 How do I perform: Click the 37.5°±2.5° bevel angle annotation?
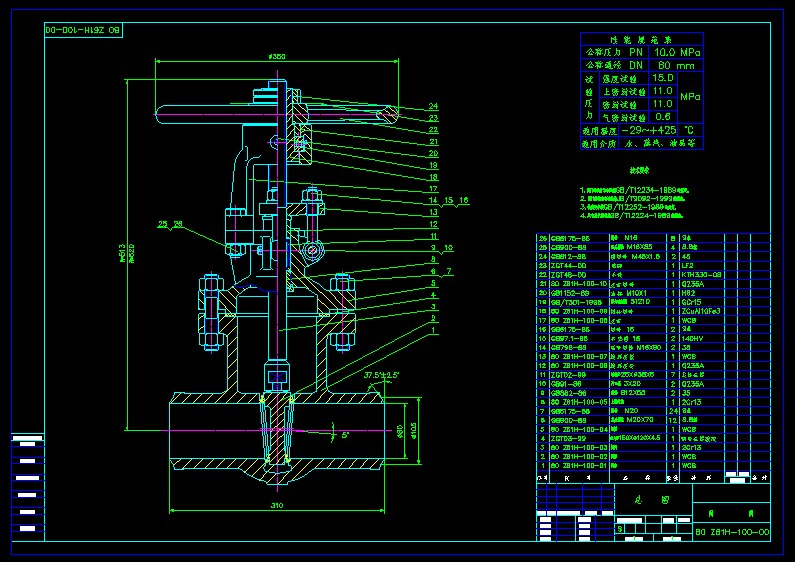click(x=381, y=375)
